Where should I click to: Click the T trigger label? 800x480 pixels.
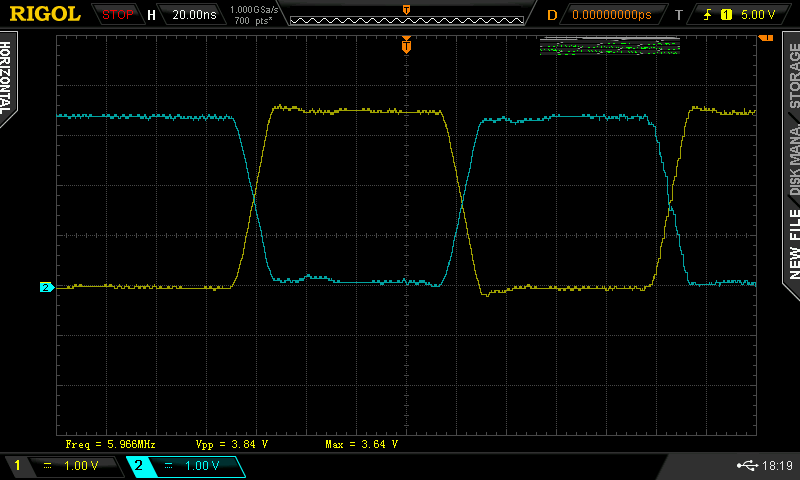pyautogui.click(x=679, y=15)
